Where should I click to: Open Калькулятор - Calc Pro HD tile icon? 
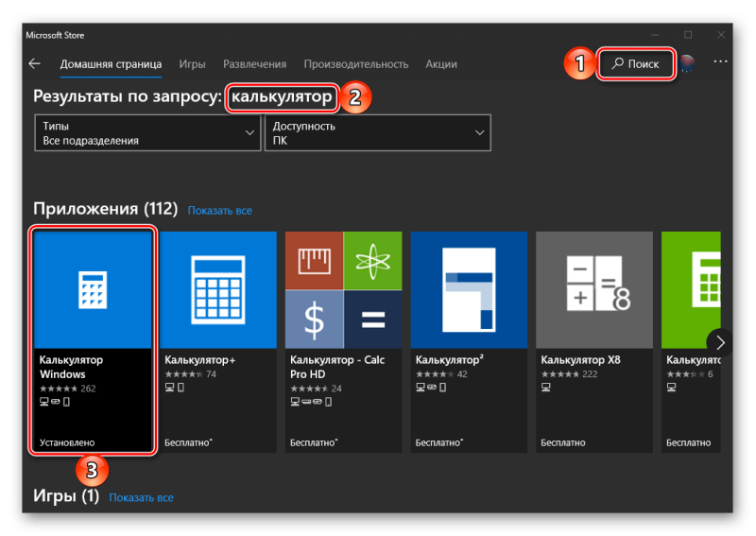point(343,290)
